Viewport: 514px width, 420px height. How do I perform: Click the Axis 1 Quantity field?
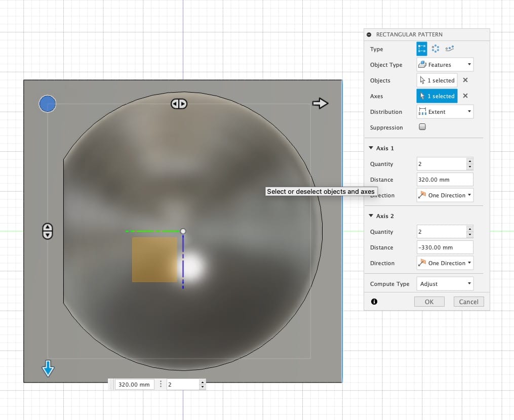click(441, 164)
